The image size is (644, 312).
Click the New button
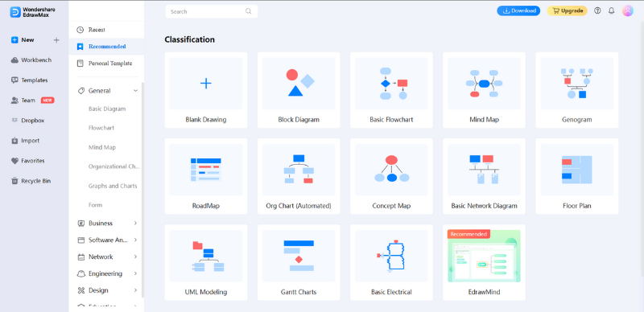click(x=23, y=40)
